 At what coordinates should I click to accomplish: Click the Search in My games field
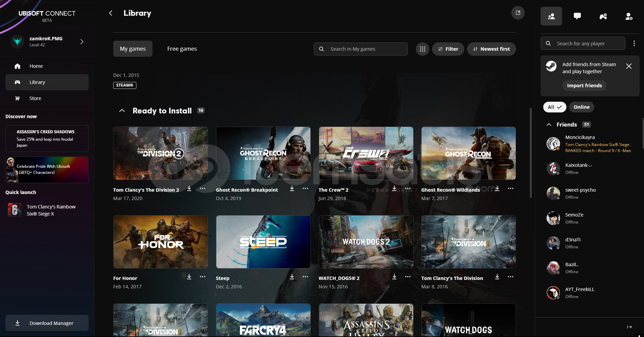[360, 49]
